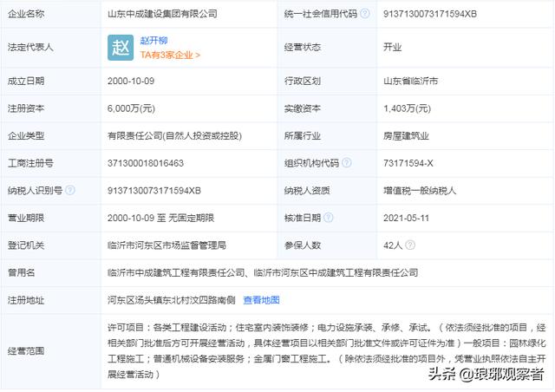Select company name 山东中成建设集团有限公司

162,15
